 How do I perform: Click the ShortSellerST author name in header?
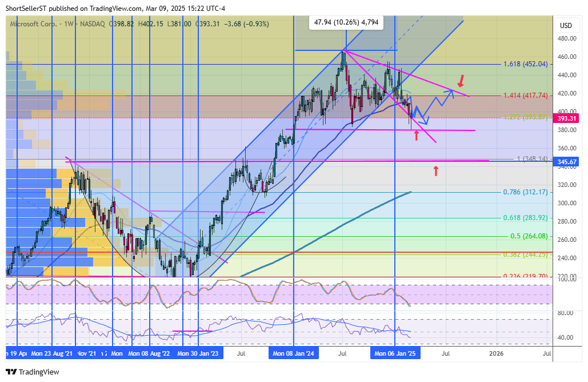(x=26, y=8)
